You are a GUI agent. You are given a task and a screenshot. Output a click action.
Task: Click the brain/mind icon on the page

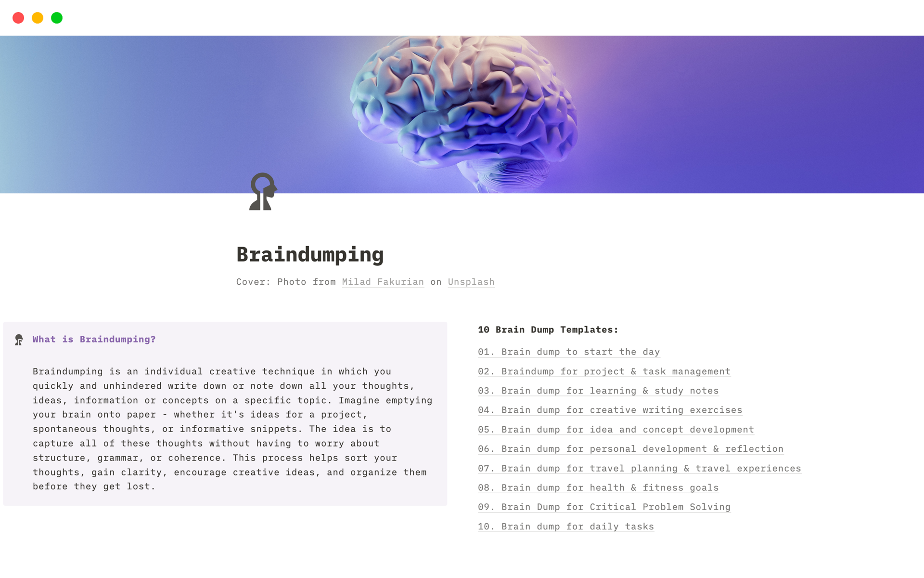tap(263, 193)
